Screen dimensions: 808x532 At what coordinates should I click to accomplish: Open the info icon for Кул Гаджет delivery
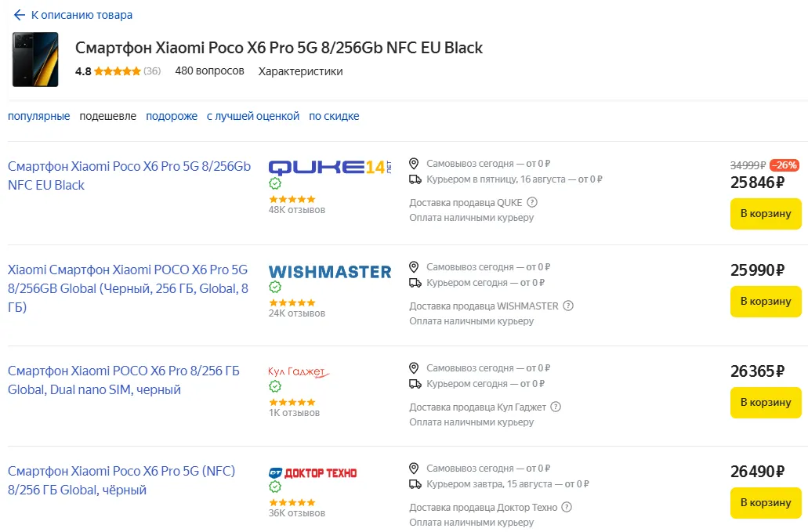(555, 407)
